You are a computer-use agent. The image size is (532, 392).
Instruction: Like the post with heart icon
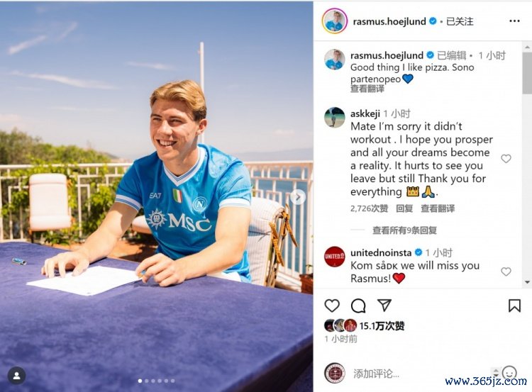coord(332,306)
